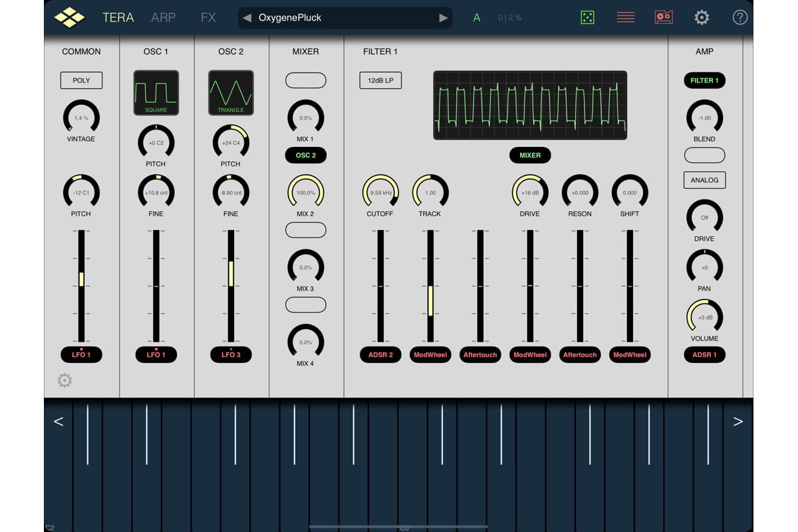Open the red list lines icon
Viewport: 798px width, 532px height.
point(626,17)
